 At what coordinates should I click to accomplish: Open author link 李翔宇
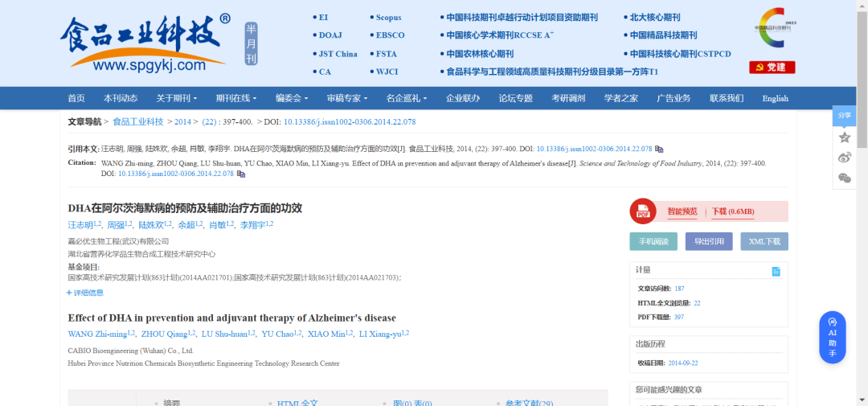tap(253, 225)
